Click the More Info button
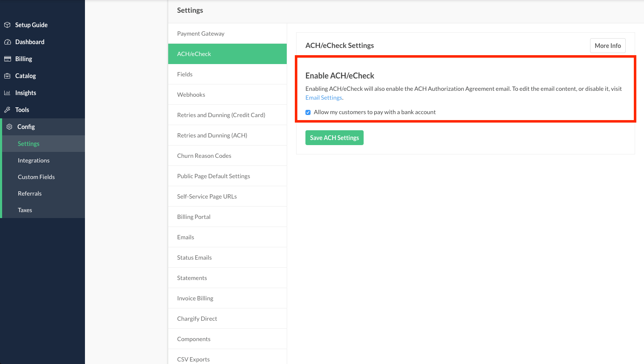644x364 pixels. pyautogui.click(x=607, y=46)
